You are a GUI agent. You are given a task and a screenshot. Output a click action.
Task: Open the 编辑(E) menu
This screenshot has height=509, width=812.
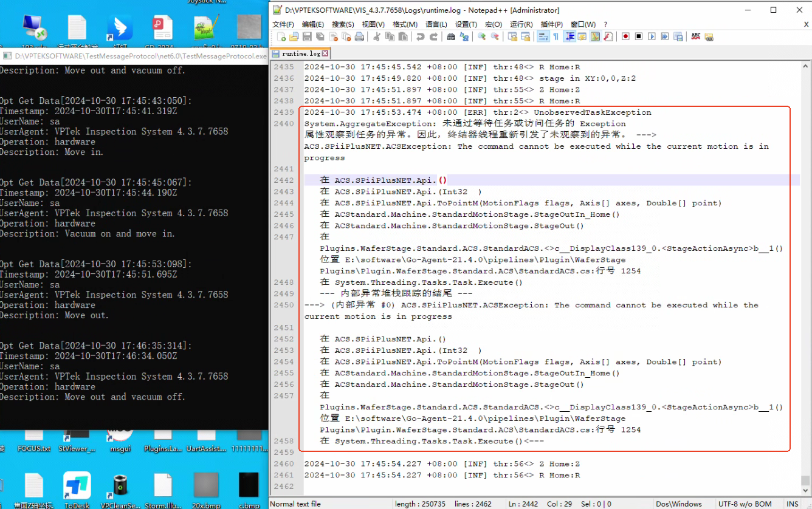[313, 24]
